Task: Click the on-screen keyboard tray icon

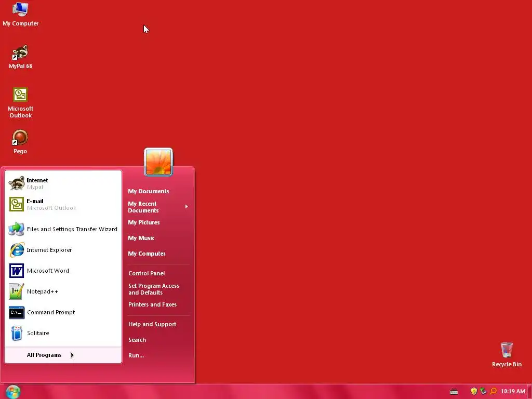Action: [454, 392]
